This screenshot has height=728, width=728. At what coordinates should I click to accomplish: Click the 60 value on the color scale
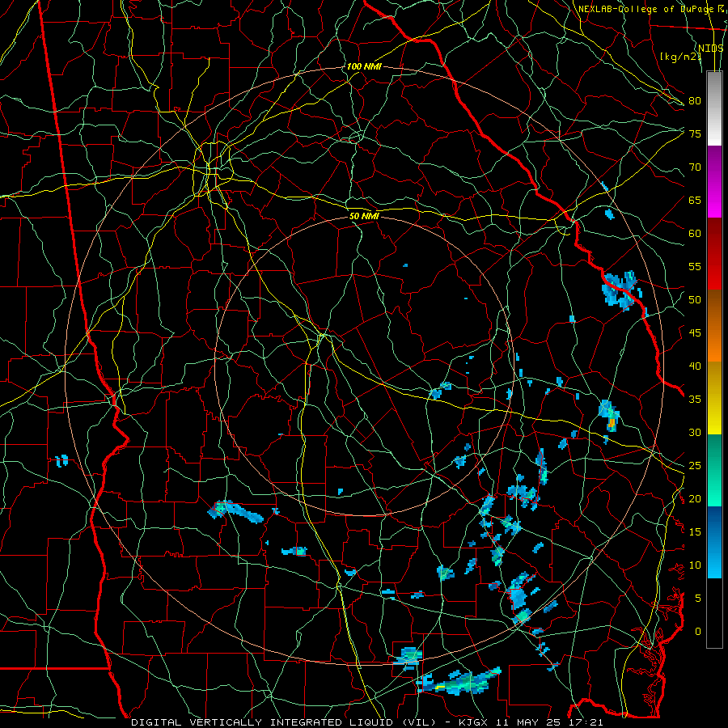[695, 234]
